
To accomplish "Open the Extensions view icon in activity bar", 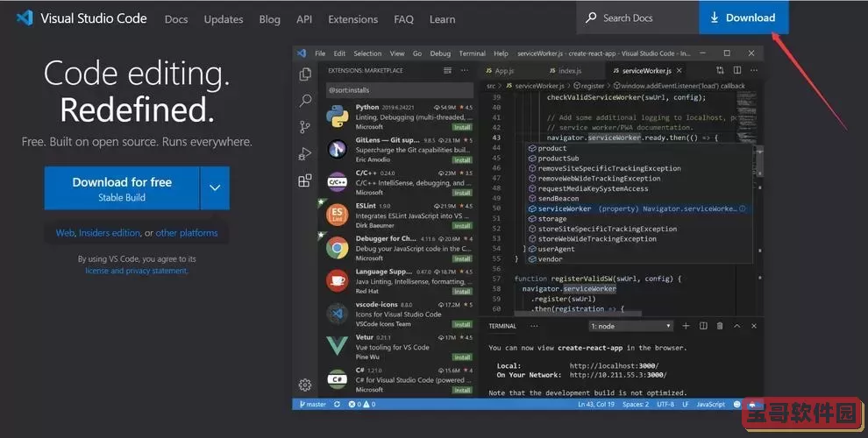I will tap(305, 180).
